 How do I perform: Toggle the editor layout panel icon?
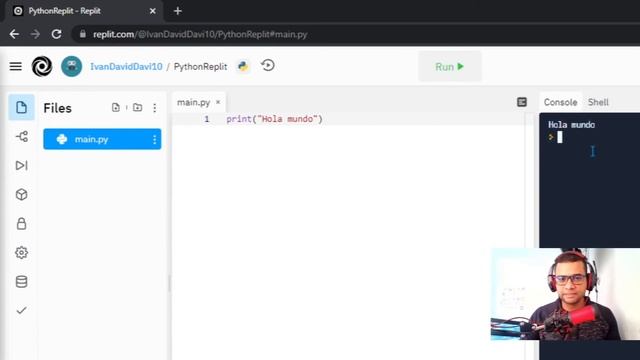[522, 102]
